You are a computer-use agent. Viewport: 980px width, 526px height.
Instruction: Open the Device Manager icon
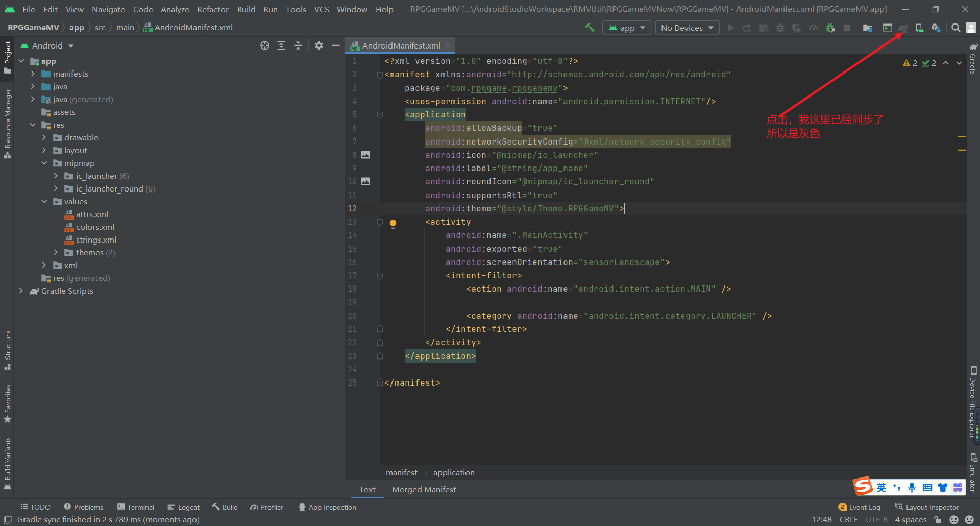point(919,28)
